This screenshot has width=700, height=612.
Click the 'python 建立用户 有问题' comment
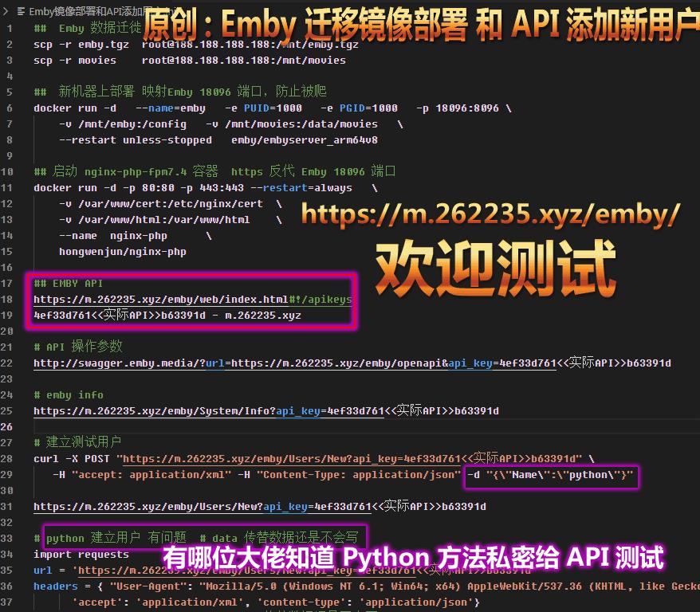tap(116, 538)
